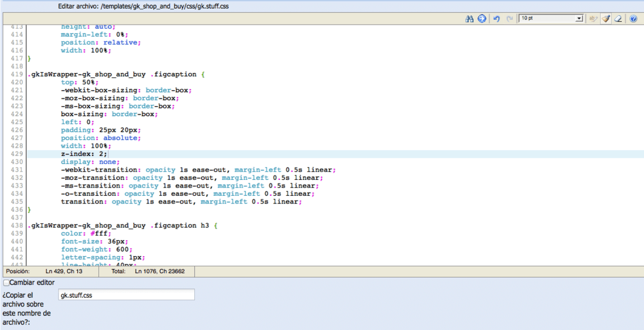The image size is (644, 330).
Task: Click the '.gkIsWrapper-gk_shop_and_buy .figcaption {' selector line
Action: point(116,74)
